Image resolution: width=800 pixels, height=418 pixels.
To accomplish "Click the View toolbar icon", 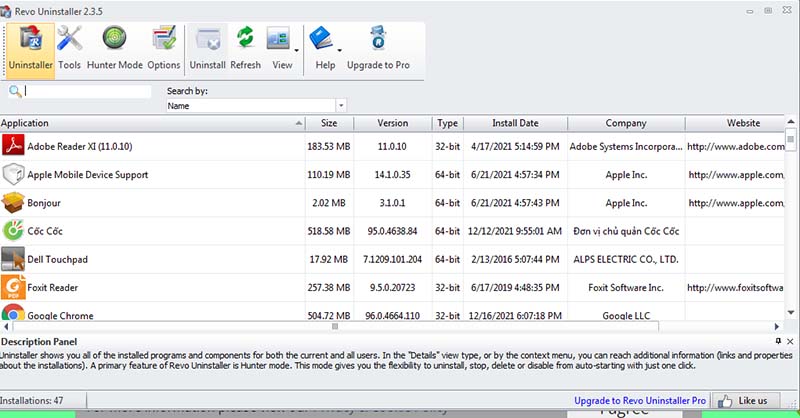I will pos(278,39).
